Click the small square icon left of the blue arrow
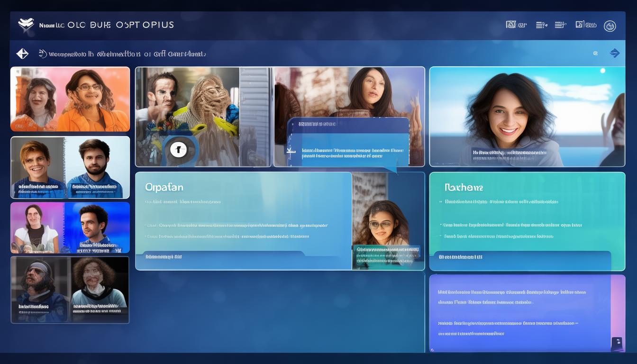The width and height of the screenshot is (637, 364). point(595,54)
